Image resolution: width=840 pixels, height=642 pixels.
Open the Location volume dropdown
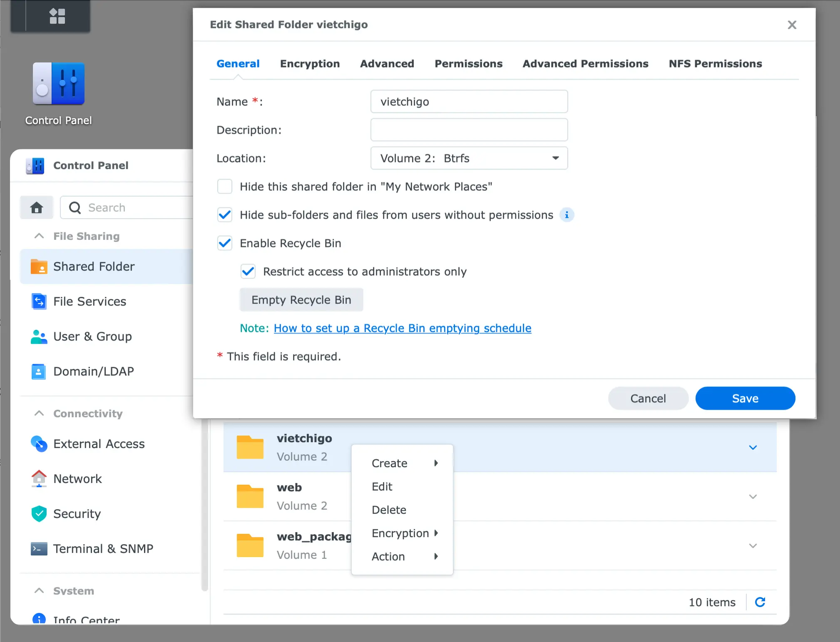[469, 158]
